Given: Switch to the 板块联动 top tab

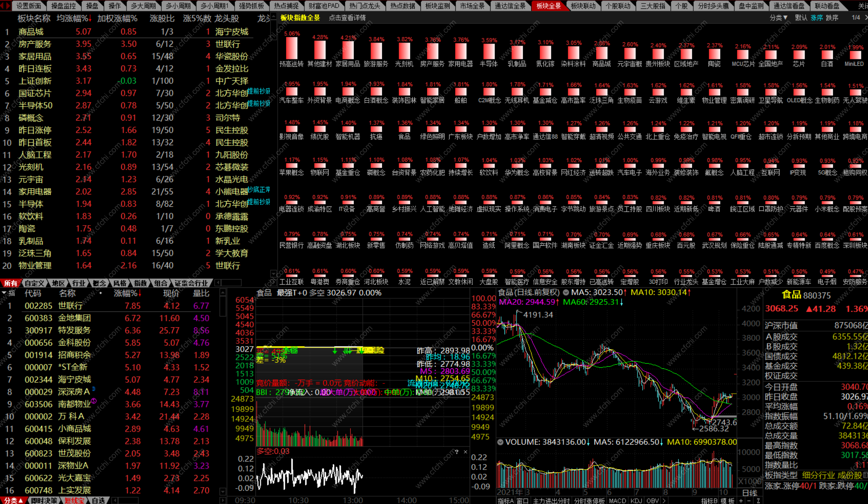Looking at the screenshot, I should 583,6.
